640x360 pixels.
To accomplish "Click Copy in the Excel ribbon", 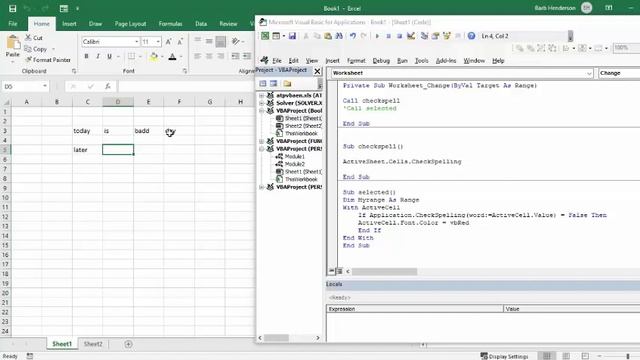I will coord(36,49).
